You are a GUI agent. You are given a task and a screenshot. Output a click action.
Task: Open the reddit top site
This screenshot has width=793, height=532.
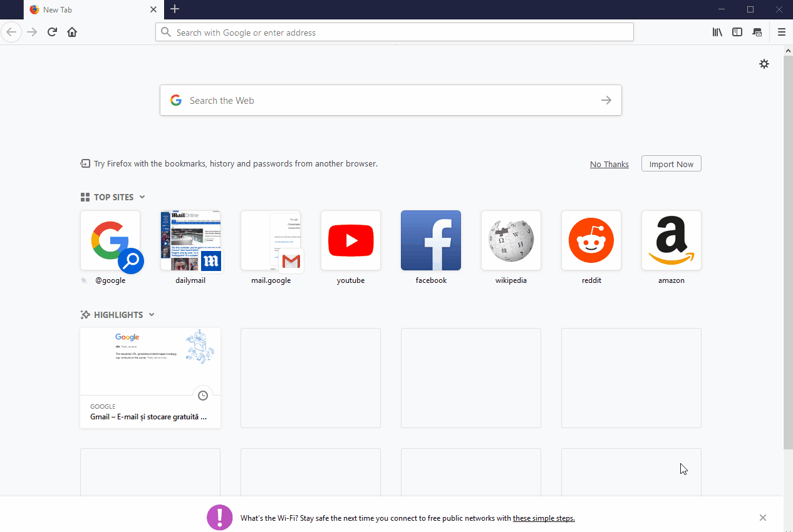coord(591,241)
